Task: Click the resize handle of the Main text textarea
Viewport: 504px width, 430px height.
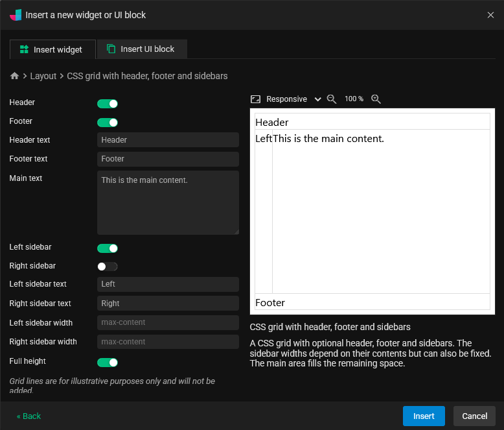Action: pos(236,232)
